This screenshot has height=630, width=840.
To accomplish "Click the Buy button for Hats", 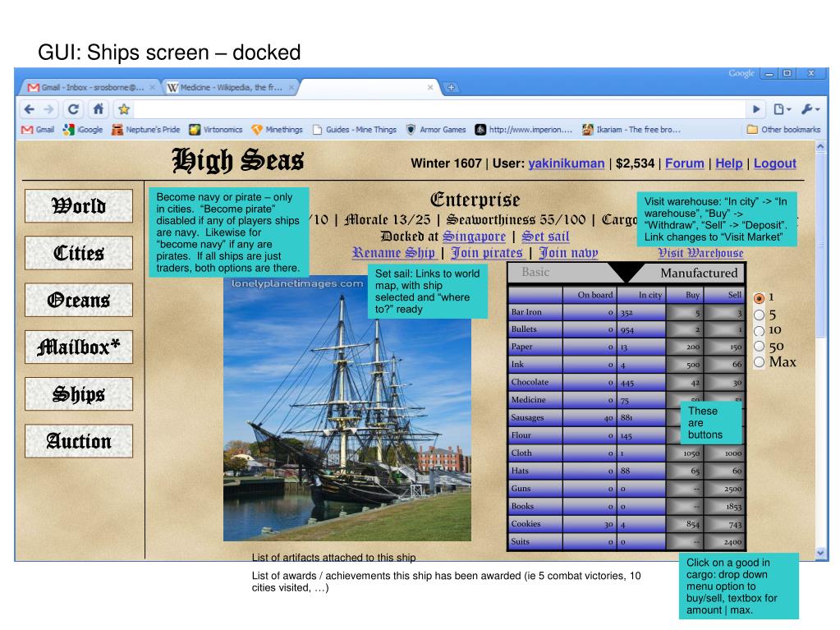I will (x=685, y=471).
